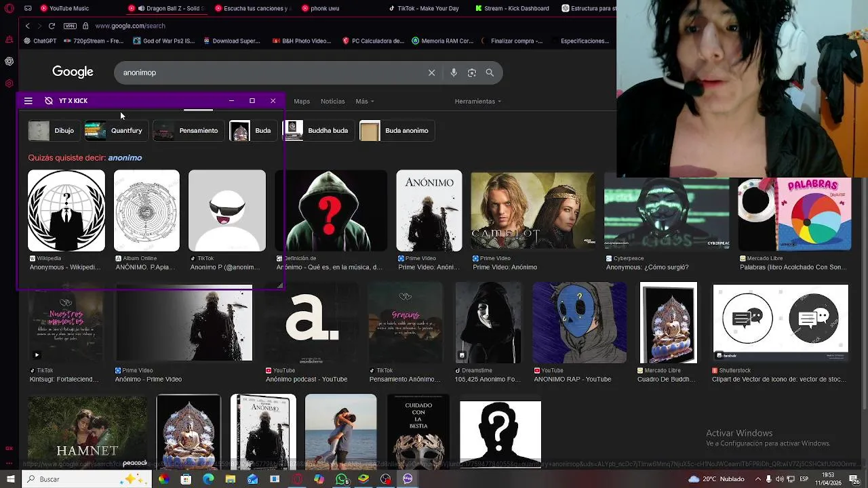The height and width of the screenshot is (488, 868).
Task: Expand the Herramientas dropdown
Action: pos(478,101)
